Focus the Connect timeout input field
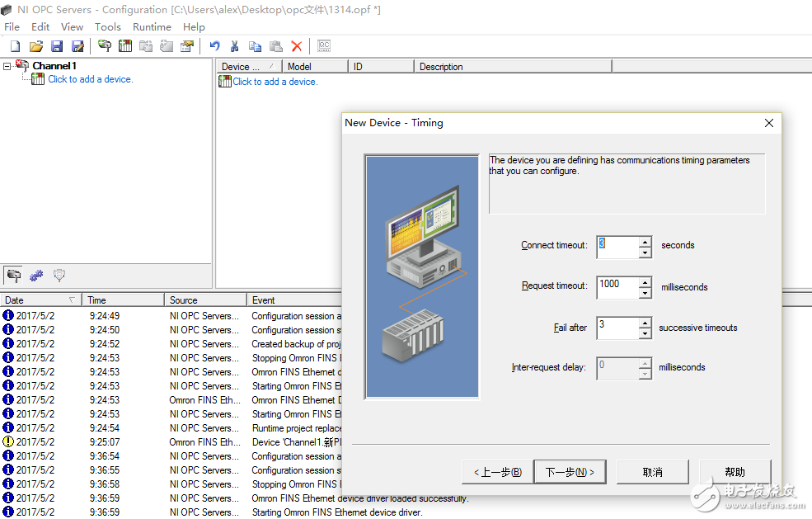Image resolution: width=812 pixels, height=519 pixels. click(617, 248)
